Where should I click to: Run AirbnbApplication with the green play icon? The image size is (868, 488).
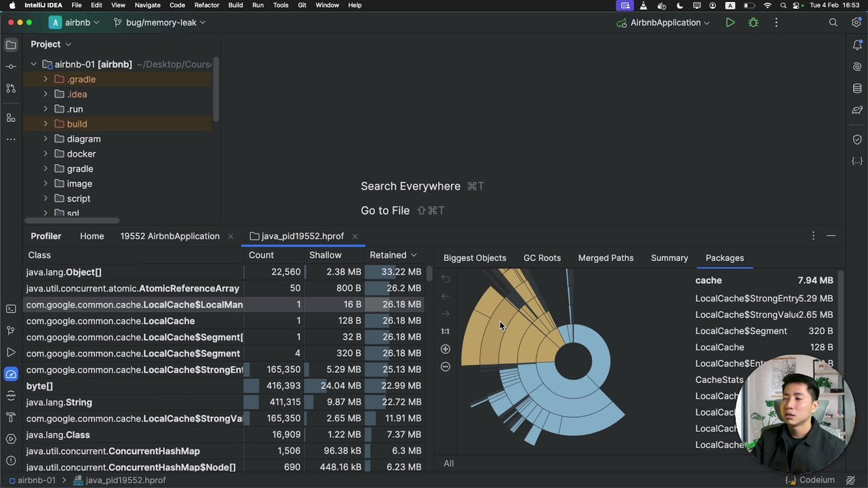[730, 22]
